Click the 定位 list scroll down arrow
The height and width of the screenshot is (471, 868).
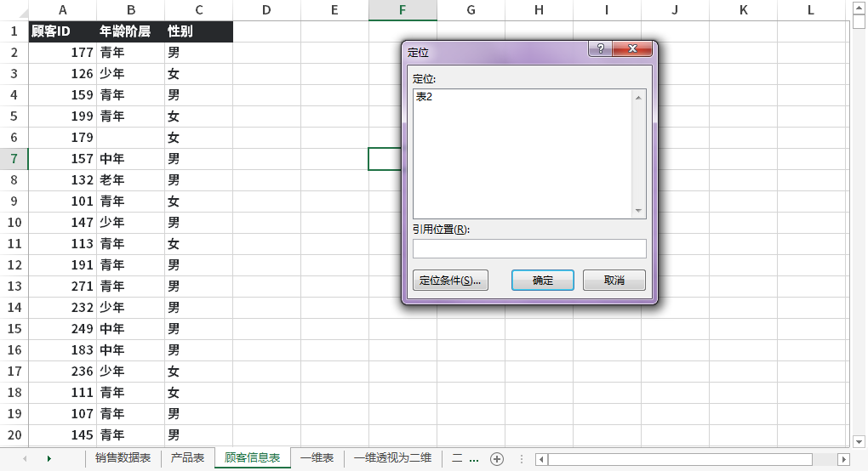click(638, 211)
